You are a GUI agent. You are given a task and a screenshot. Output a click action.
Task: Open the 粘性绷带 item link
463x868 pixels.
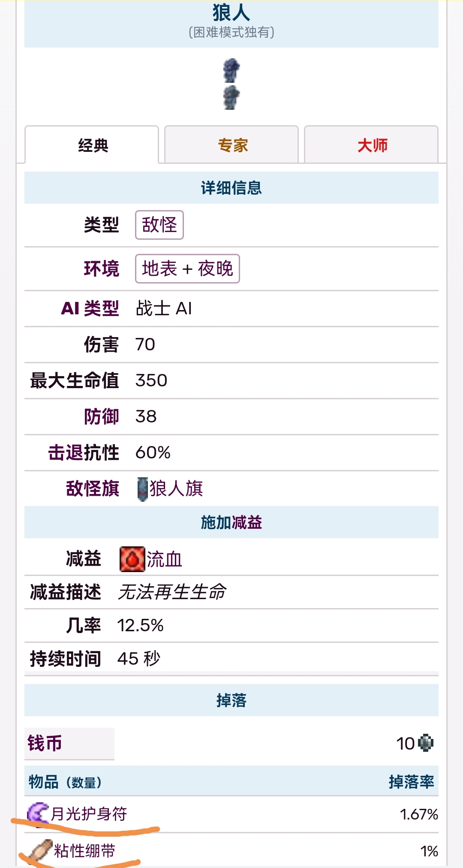pos(84,851)
